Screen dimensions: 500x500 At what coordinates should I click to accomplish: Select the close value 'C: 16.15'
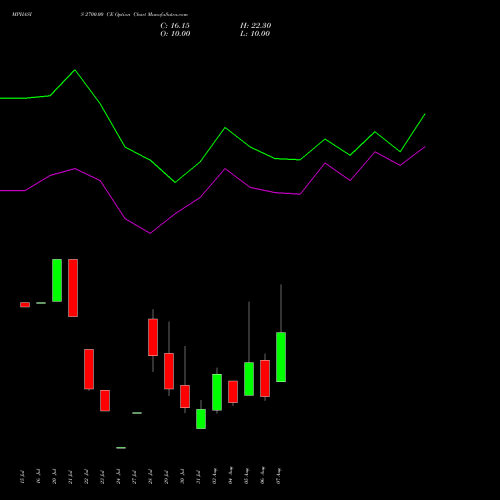pos(175,26)
